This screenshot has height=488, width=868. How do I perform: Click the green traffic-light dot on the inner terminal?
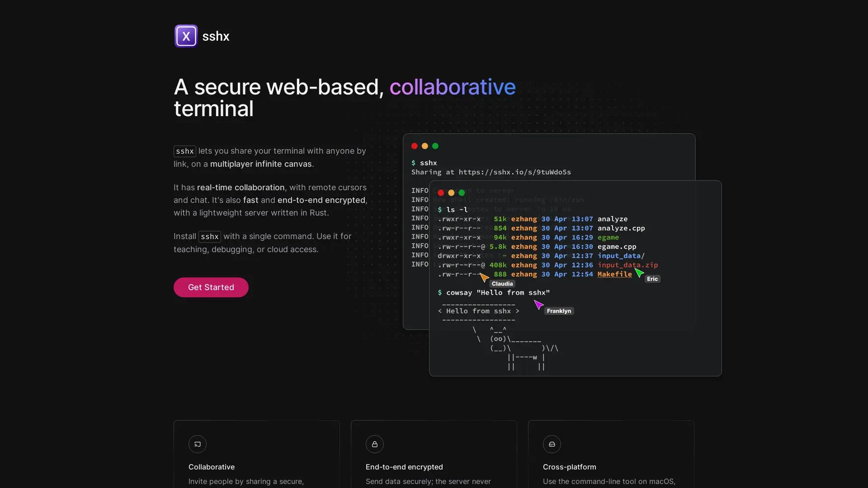click(x=462, y=193)
